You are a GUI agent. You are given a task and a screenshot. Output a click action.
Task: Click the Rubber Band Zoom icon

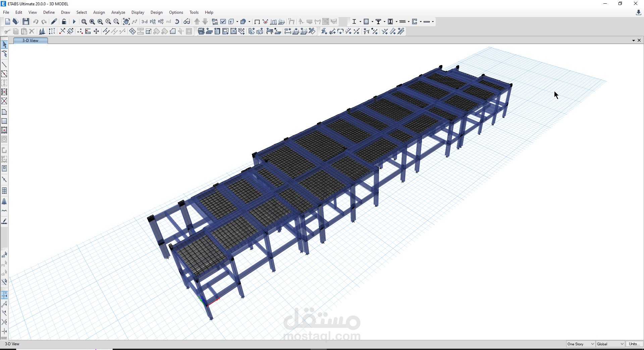click(x=84, y=21)
